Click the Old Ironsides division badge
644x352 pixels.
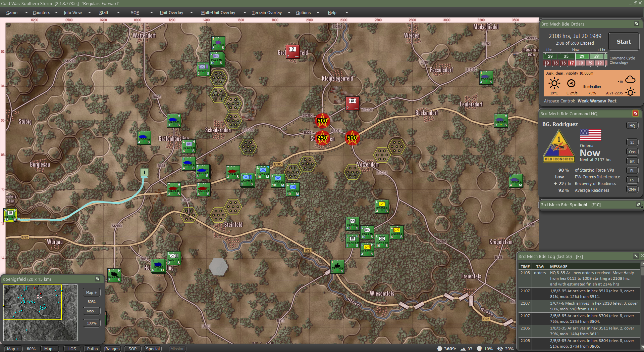point(559,146)
